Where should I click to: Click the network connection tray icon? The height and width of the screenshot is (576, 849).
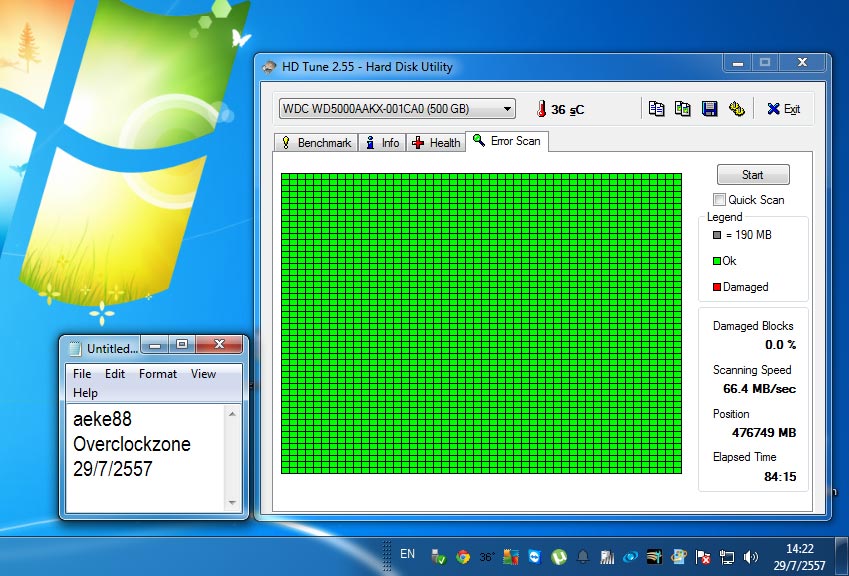[727, 557]
